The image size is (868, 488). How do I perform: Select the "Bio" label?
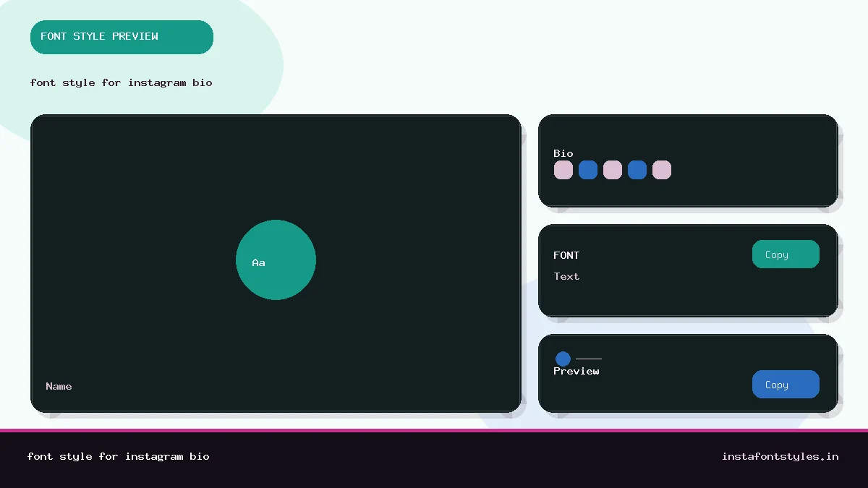[563, 153]
